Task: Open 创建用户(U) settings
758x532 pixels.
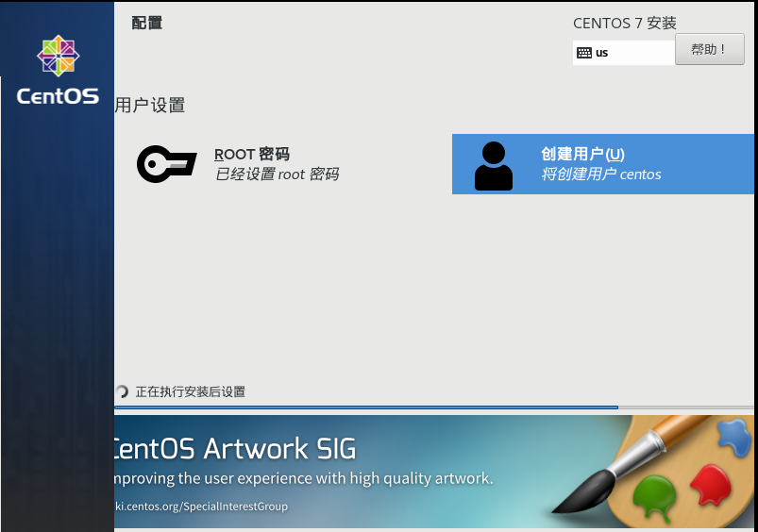Action: [x=602, y=164]
